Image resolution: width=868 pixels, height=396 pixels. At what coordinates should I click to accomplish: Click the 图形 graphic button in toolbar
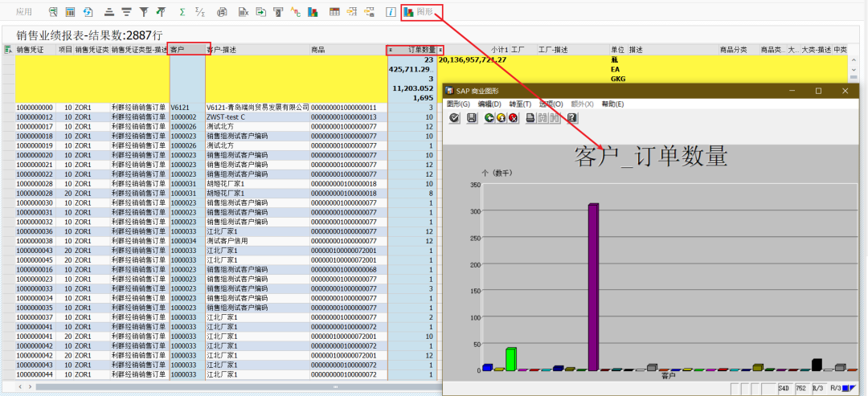(x=421, y=11)
